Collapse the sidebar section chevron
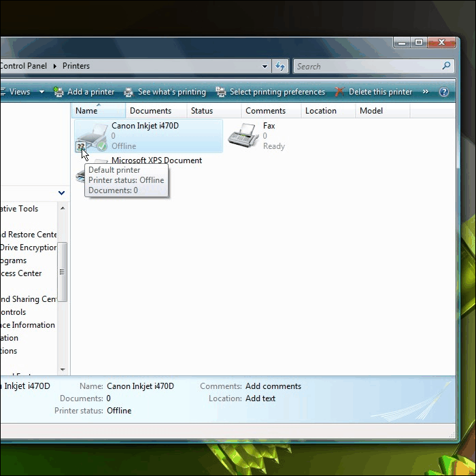476x476 pixels. click(62, 193)
